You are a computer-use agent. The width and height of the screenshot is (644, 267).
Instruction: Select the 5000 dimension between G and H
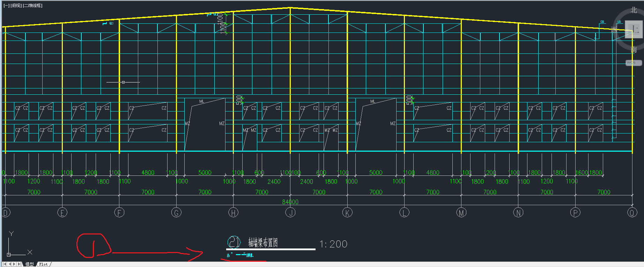click(x=205, y=173)
